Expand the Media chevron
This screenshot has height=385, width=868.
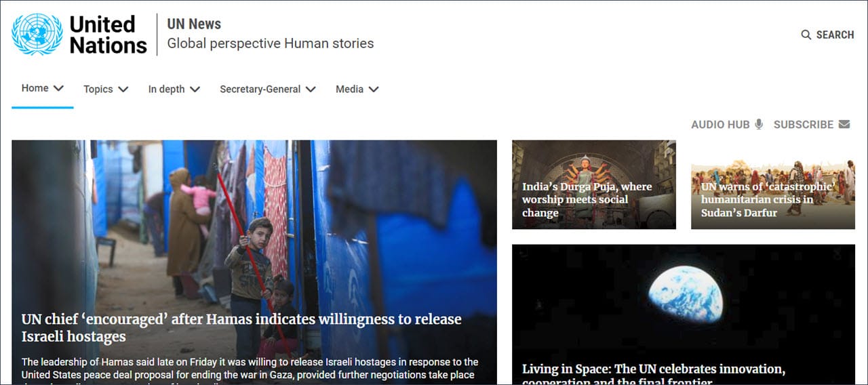tap(374, 89)
